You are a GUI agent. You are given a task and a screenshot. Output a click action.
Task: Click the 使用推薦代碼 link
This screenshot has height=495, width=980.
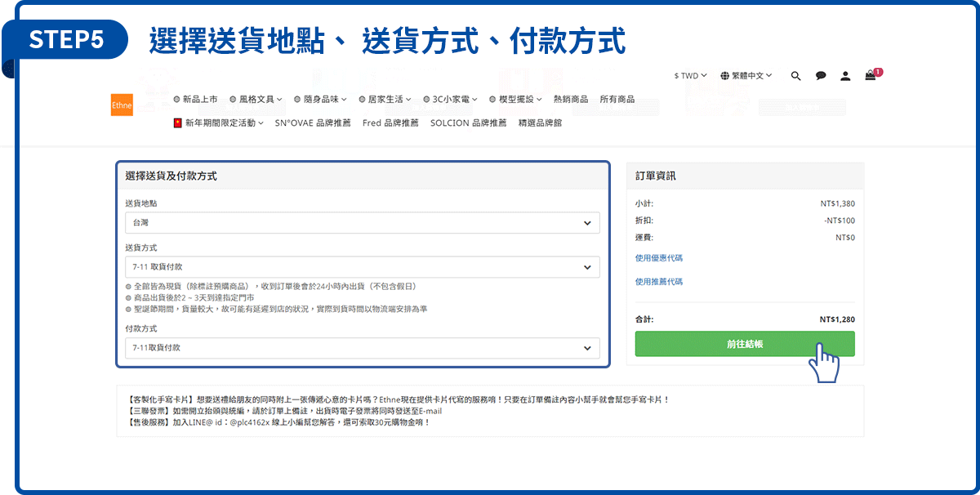(x=658, y=282)
